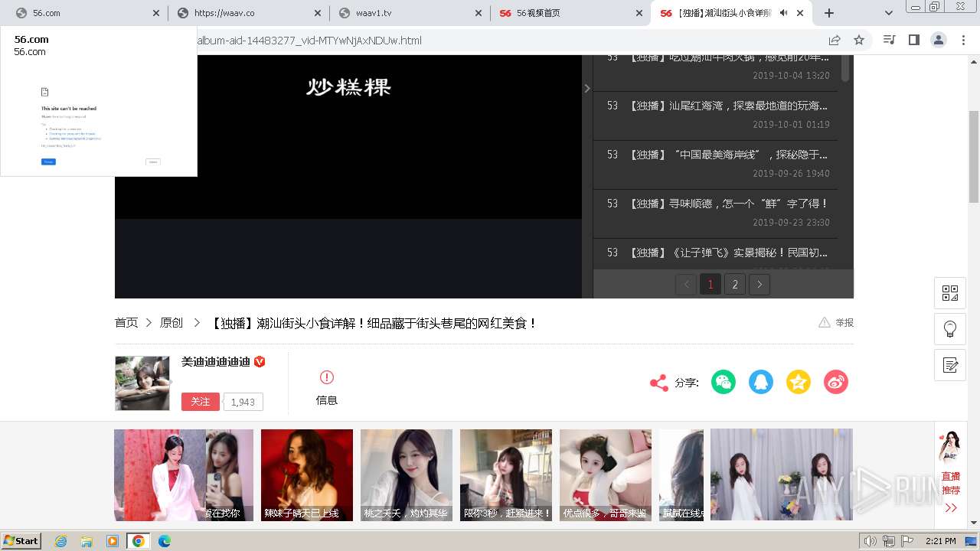Image resolution: width=980 pixels, height=551 pixels.
Task: Go to next playlist page arrow
Action: coord(759,285)
